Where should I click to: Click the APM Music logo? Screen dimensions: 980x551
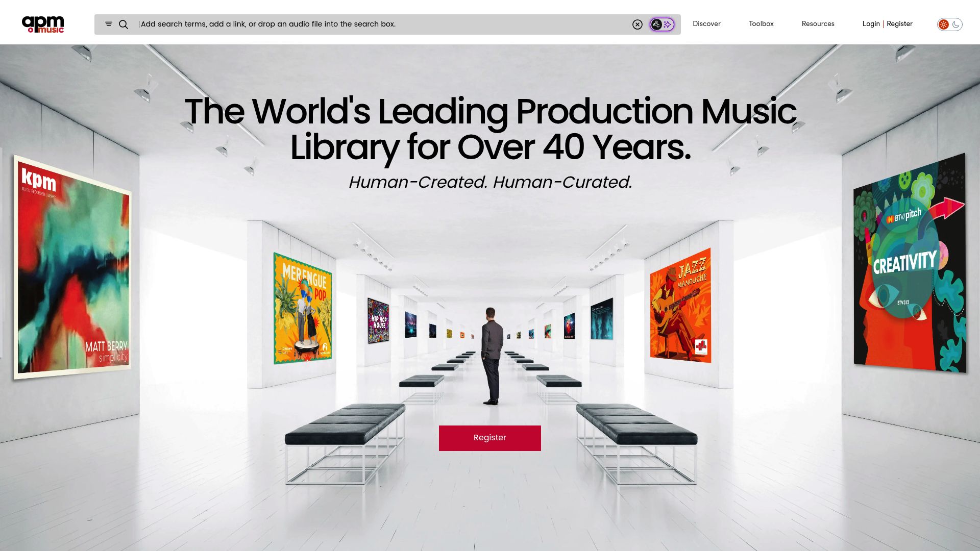[43, 24]
